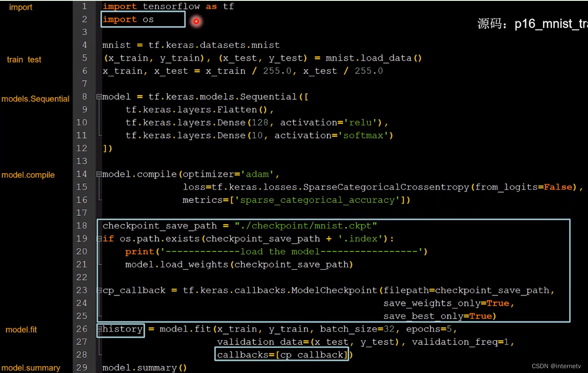588x373 pixels.
Task: Collapse the history fold marker on line 26
Action: point(99,329)
